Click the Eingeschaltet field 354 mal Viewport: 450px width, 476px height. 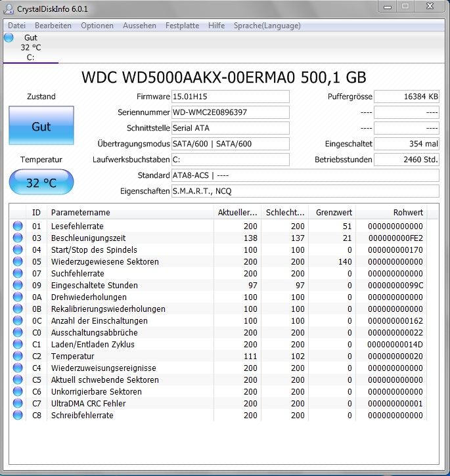pos(407,144)
